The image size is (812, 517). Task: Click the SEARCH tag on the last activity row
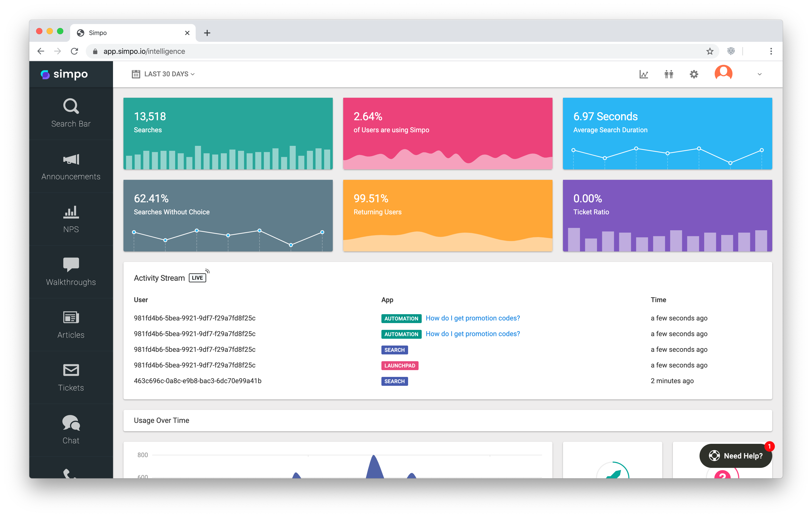[x=394, y=381]
